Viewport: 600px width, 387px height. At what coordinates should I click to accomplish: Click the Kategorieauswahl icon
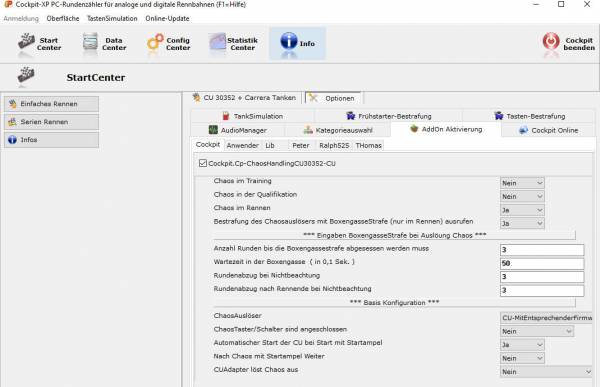pos(308,130)
